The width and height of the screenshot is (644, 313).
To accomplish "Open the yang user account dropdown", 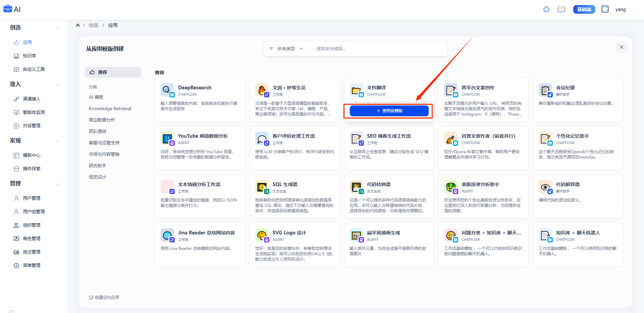I will [626, 9].
